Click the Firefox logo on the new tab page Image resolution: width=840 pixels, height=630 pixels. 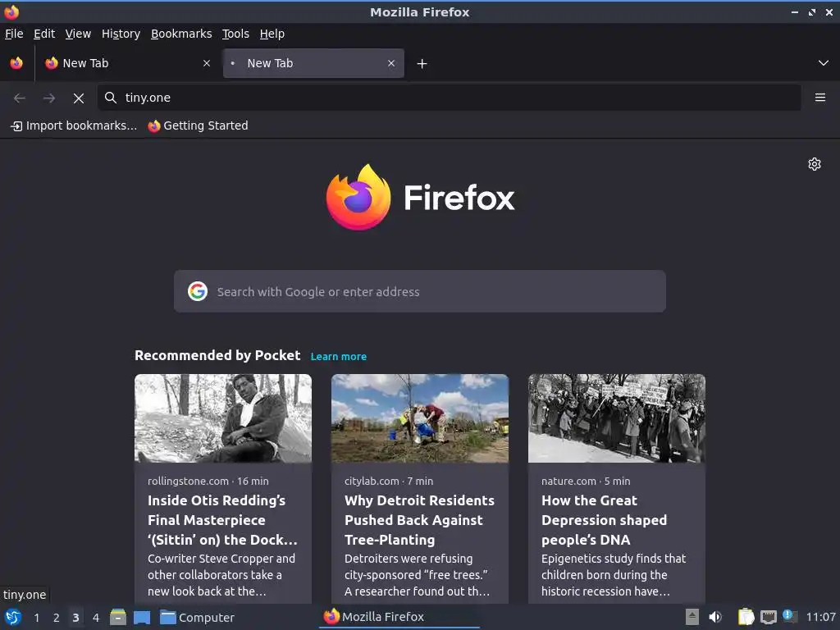tap(420, 198)
